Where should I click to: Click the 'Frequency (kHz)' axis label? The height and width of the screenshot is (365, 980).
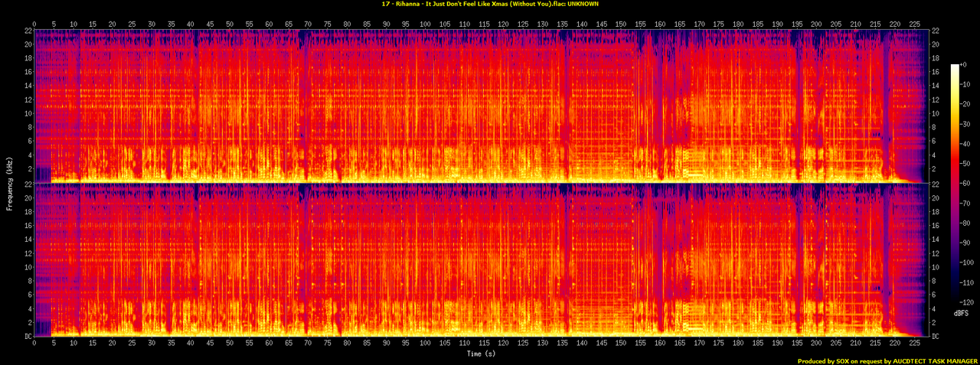coord(8,182)
